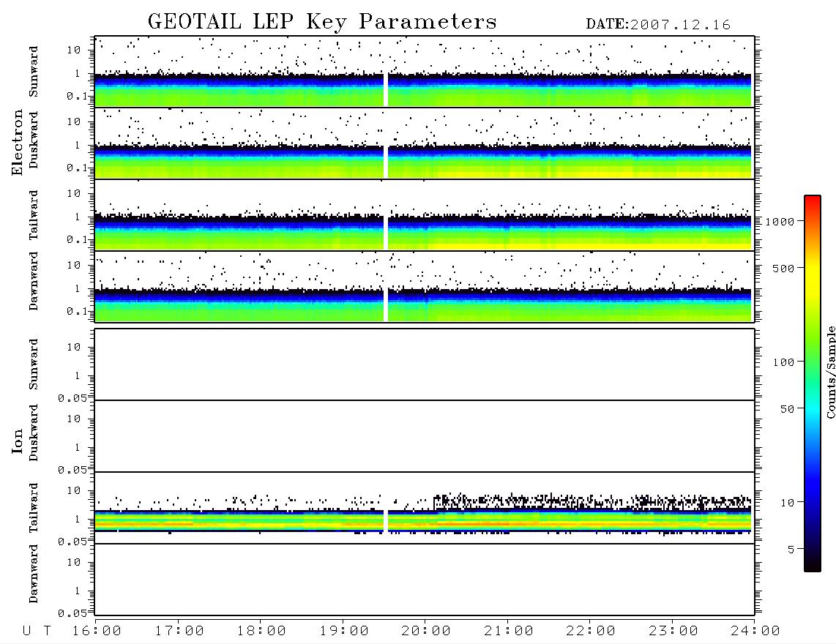
Task: Click the Electron Dawnward spectrogram panel
Action: click(425, 286)
